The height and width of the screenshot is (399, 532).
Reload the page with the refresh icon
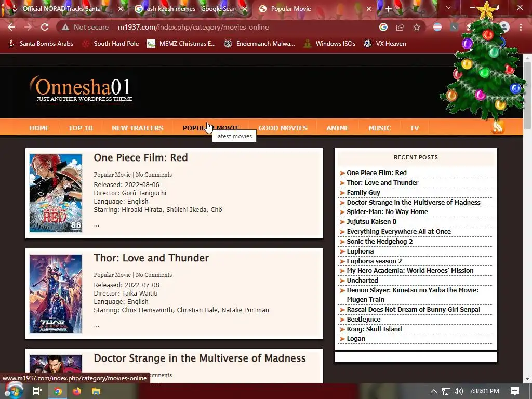pos(45,27)
